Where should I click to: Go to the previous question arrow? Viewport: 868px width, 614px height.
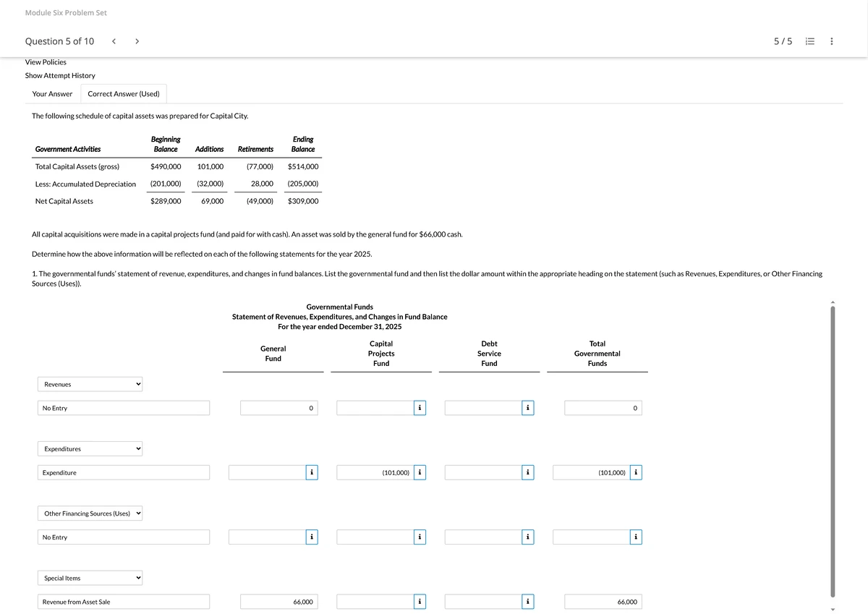[114, 41]
